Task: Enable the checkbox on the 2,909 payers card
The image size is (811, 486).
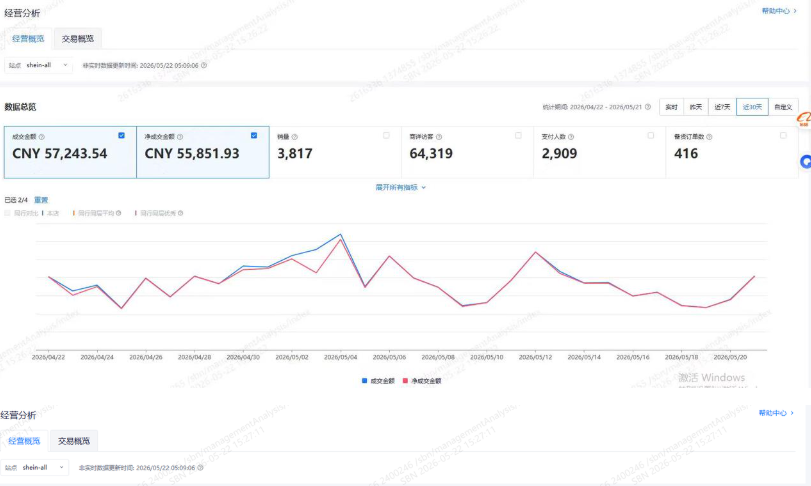Action: (x=651, y=135)
